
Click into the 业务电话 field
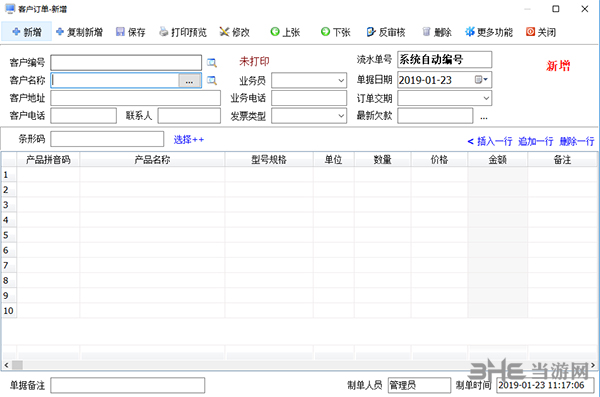[309, 98]
